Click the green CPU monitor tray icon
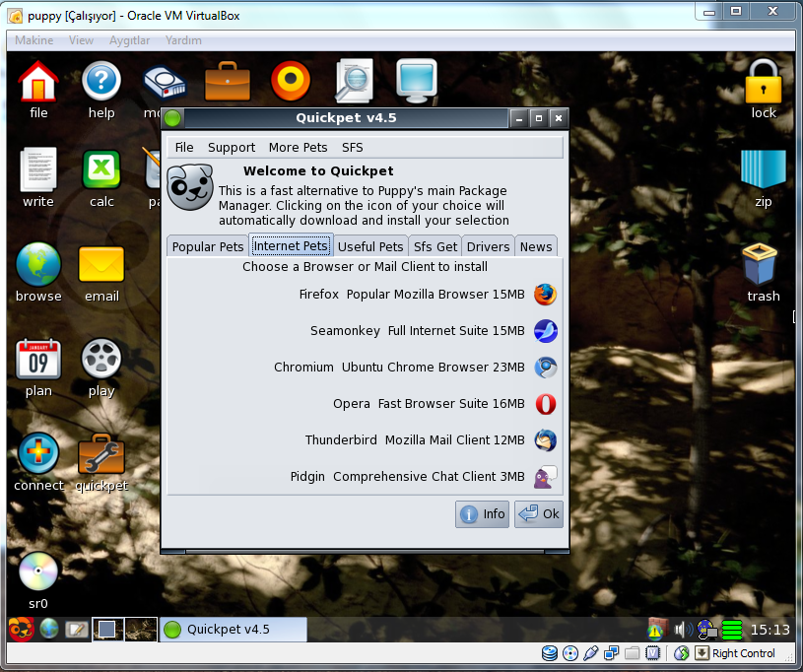803x672 pixels. click(x=730, y=629)
